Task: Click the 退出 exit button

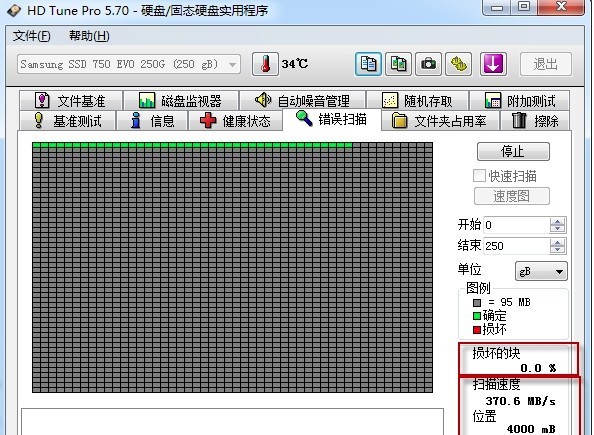Action: (546, 64)
